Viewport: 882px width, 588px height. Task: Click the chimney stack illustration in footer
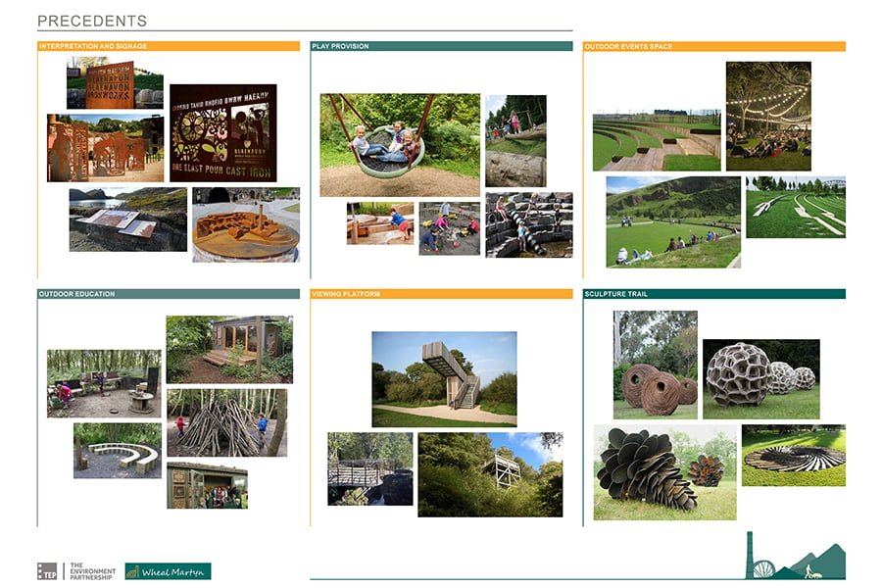(752, 555)
